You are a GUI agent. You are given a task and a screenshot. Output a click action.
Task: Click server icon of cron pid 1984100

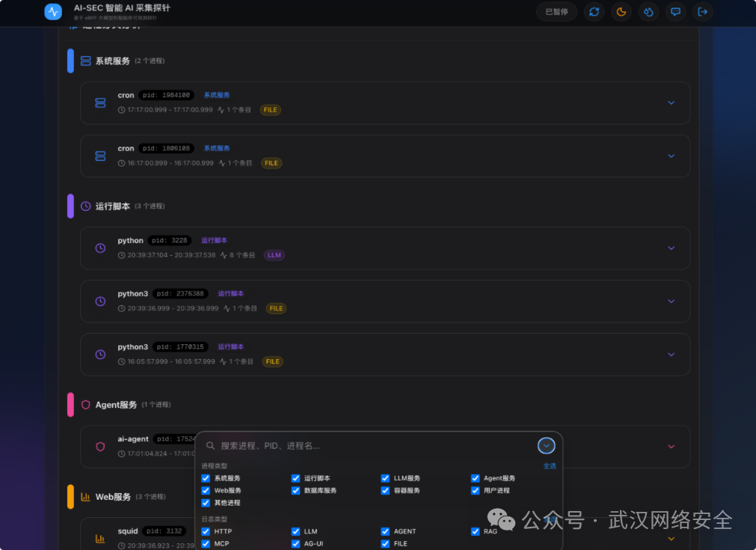tap(100, 103)
